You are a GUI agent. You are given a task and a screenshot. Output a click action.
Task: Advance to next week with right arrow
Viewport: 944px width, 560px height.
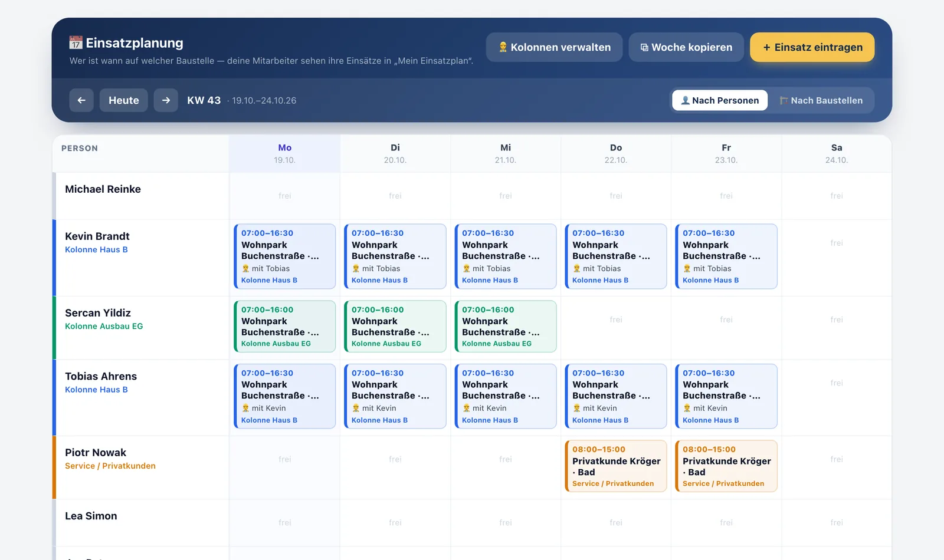(166, 100)
